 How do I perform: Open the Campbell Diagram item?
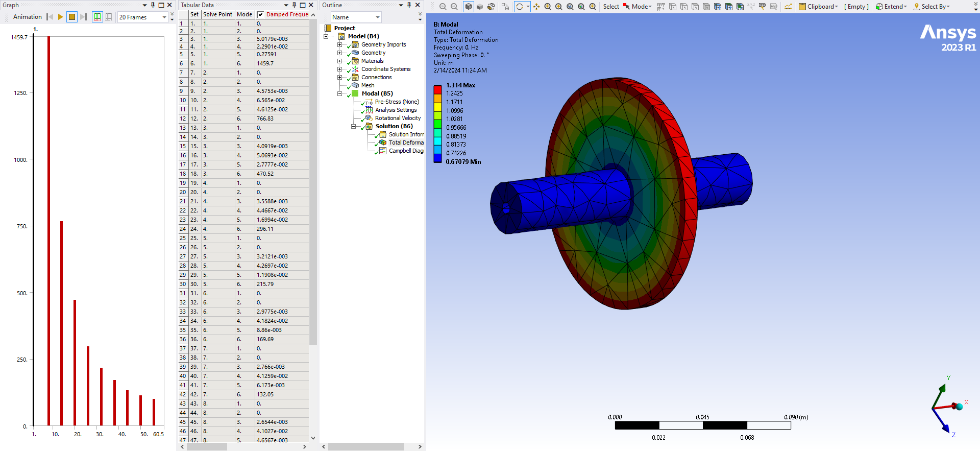406,151
